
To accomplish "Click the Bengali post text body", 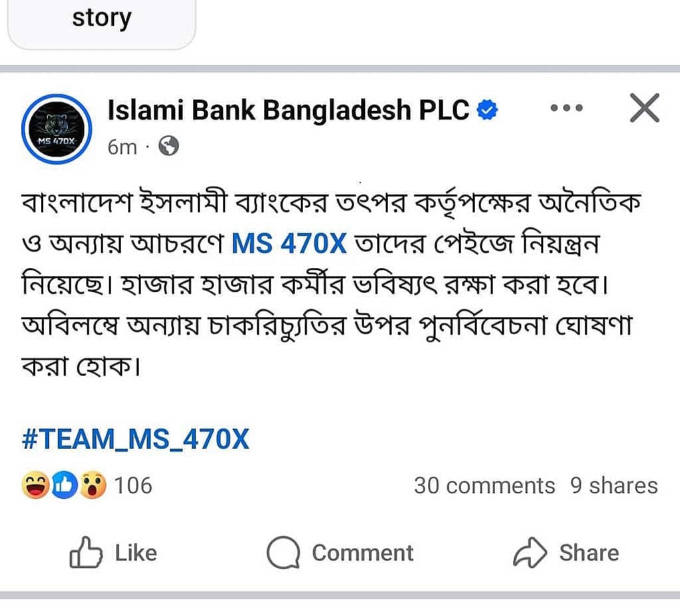I will tap(331, 284).
